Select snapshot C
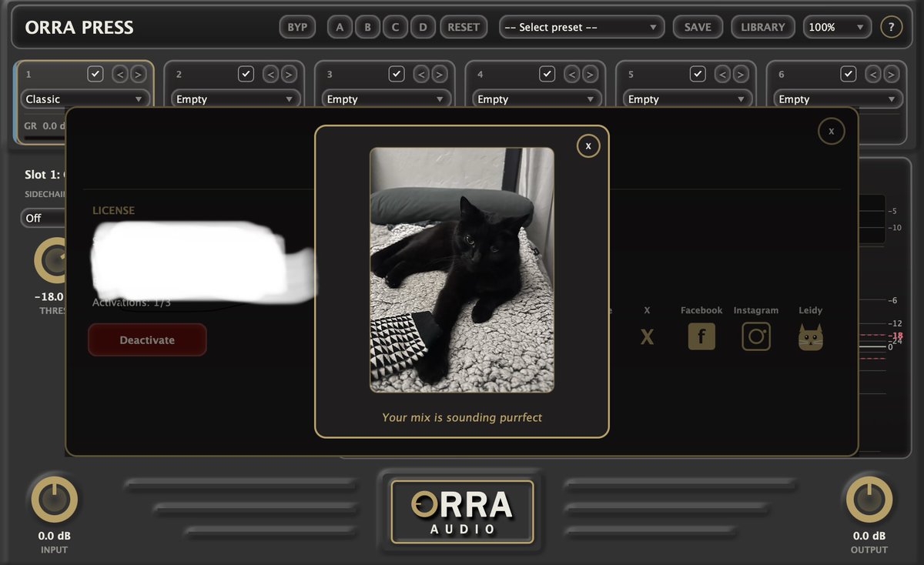 pos(395,27)
